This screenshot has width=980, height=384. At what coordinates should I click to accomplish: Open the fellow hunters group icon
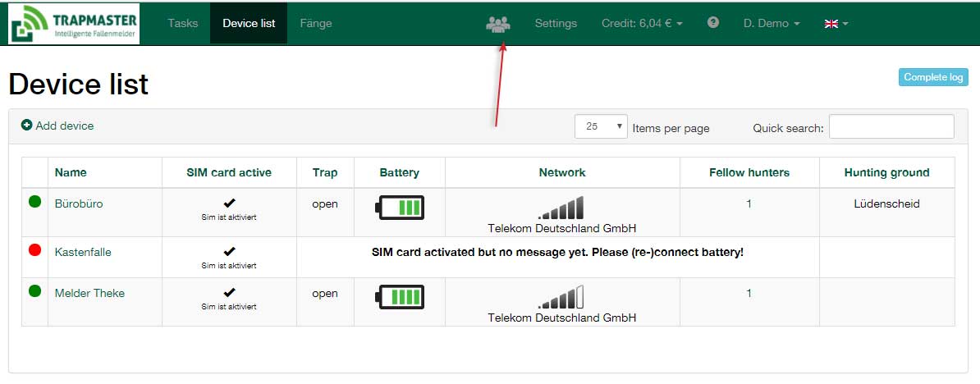click(x=498, y=24)
